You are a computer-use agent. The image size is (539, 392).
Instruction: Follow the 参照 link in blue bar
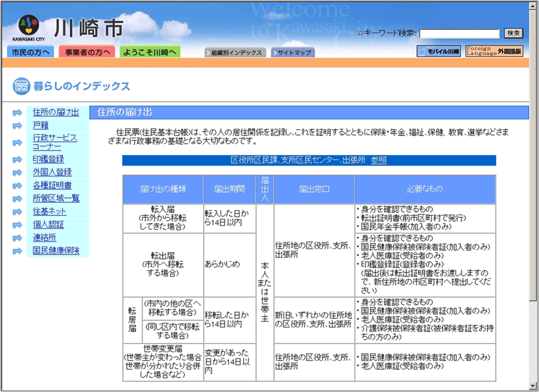click(x=378, y=160)
